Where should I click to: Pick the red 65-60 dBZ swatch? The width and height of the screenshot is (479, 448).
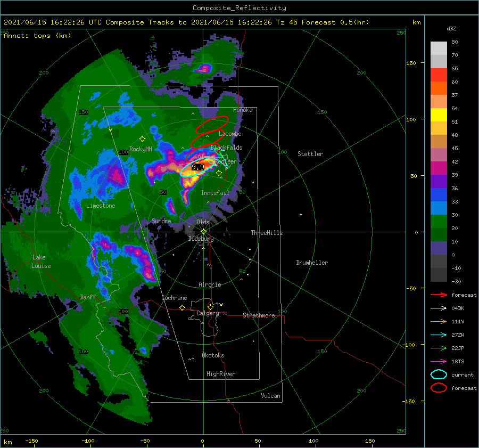click(439, 75)
